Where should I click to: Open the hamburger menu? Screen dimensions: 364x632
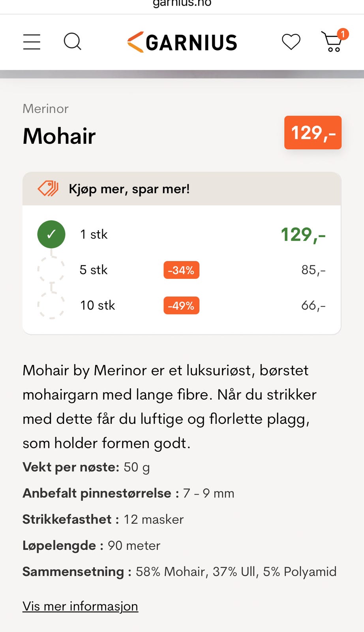tap(32, 42)
